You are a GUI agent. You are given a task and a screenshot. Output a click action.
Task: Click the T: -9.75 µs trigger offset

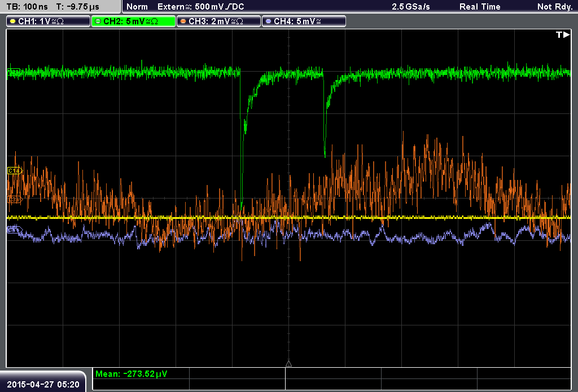pos(78,7)
